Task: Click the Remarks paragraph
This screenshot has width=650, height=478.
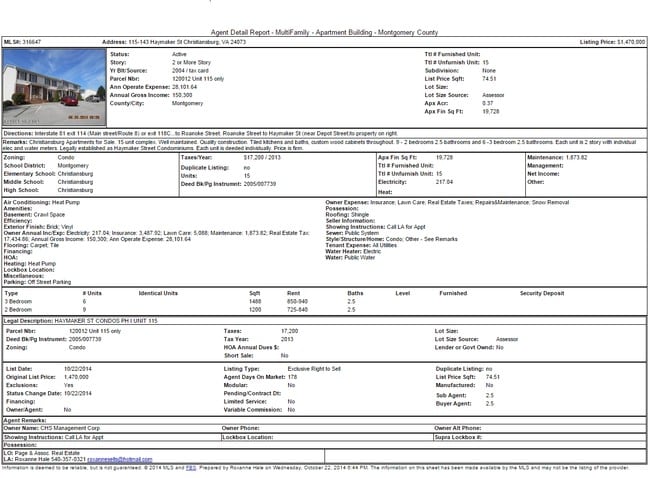Action: pos(300,147)
